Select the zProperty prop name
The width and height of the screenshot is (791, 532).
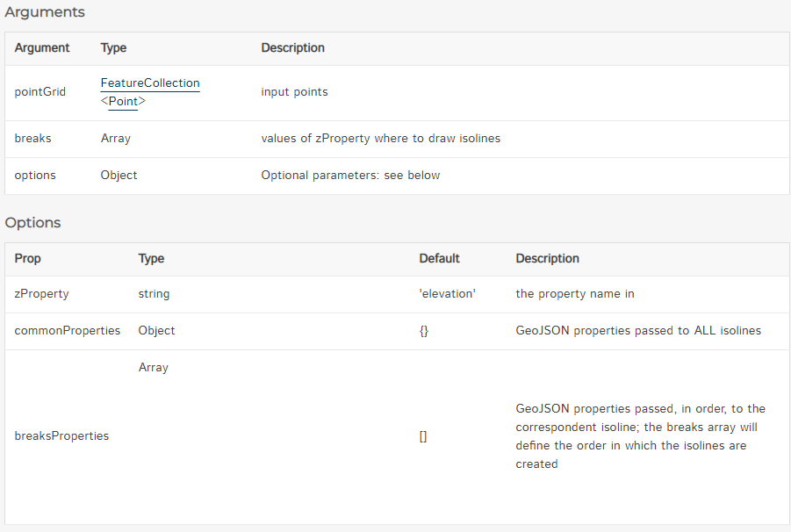pos(42,294)
